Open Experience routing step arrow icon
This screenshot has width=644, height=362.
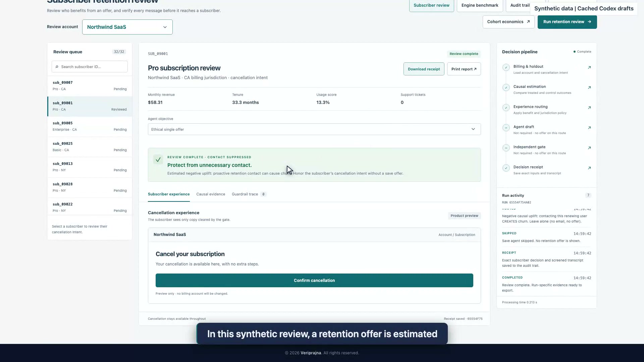point(589,108)
